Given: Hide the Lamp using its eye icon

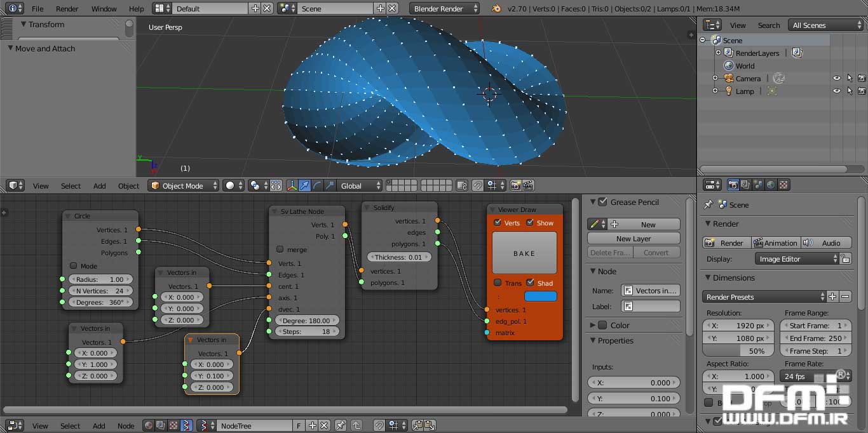Looking at the screenshot, I should coord(837,91).
